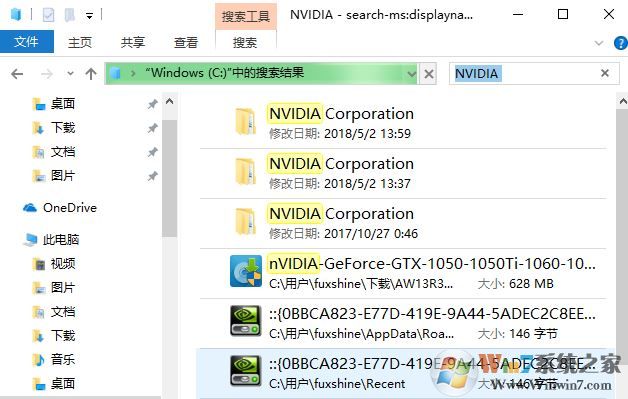Click the pin icon next to pinned 桌面

click(x=152, y=104)
